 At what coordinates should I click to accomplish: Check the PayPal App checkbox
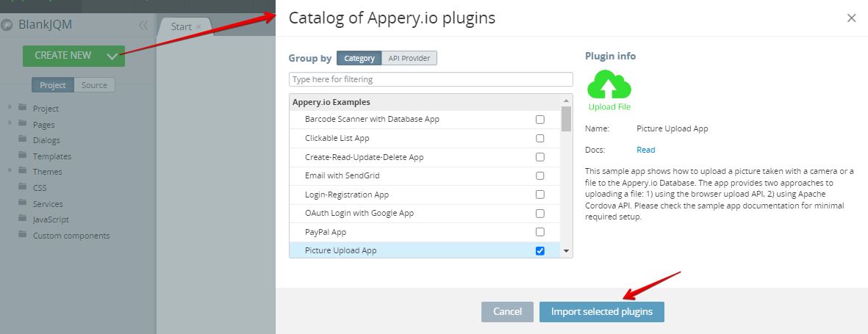point(539,232)
